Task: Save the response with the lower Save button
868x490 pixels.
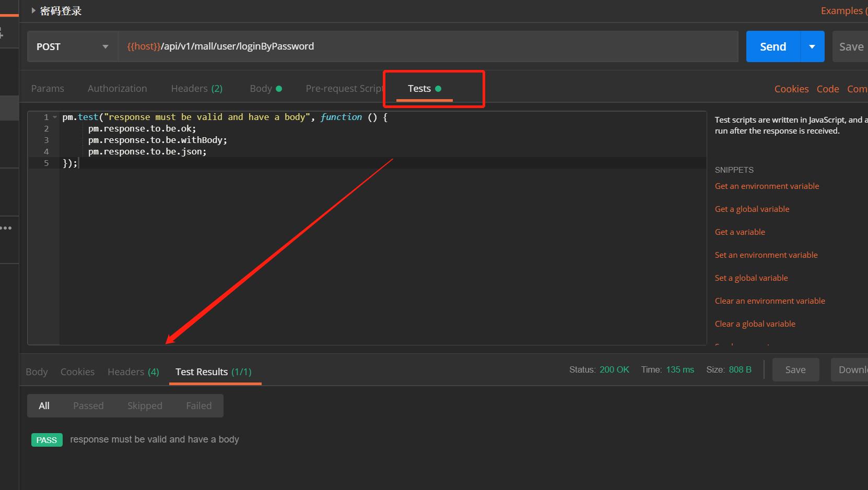Action: (x=795, y=369)
